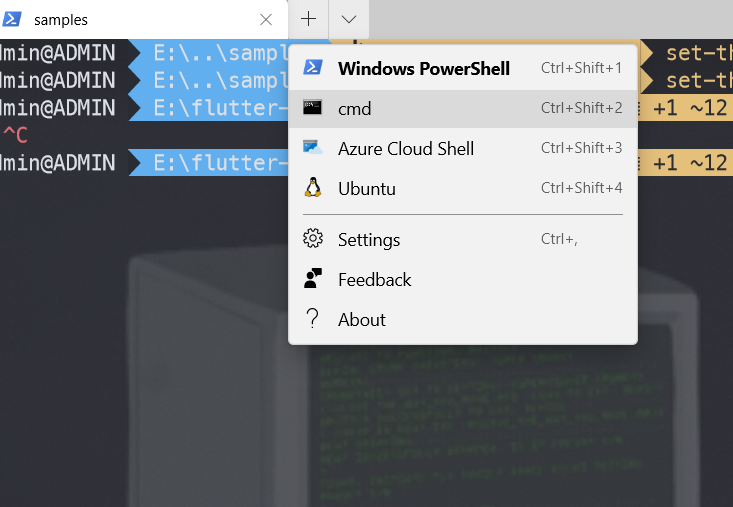Click the Windows PowerShell profile icon
This screenshot has height=507, width=733.
pos(313,68)
